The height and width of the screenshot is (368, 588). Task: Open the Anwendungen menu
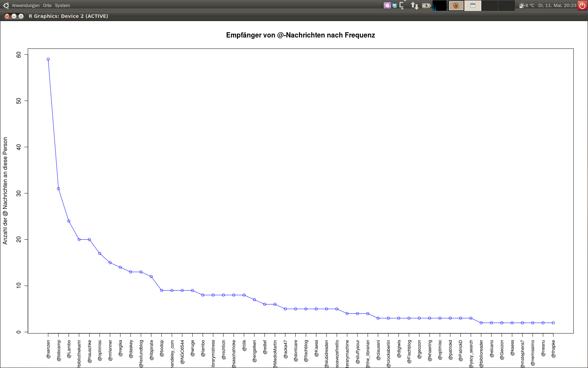(x=26, y=6)
